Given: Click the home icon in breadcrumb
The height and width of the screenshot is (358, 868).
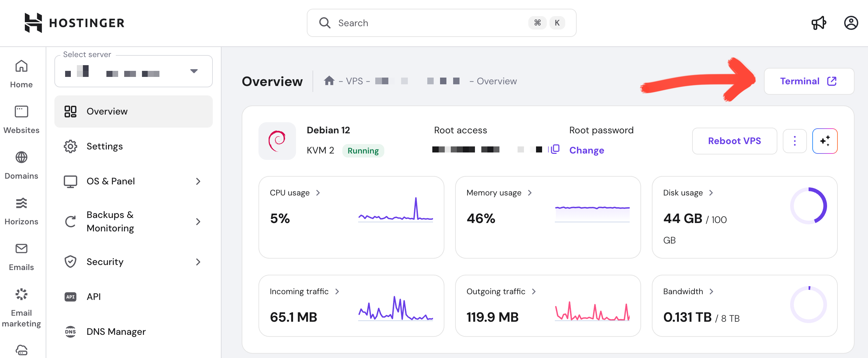Looking at the screenshot, I should click(x=329, y=81).
